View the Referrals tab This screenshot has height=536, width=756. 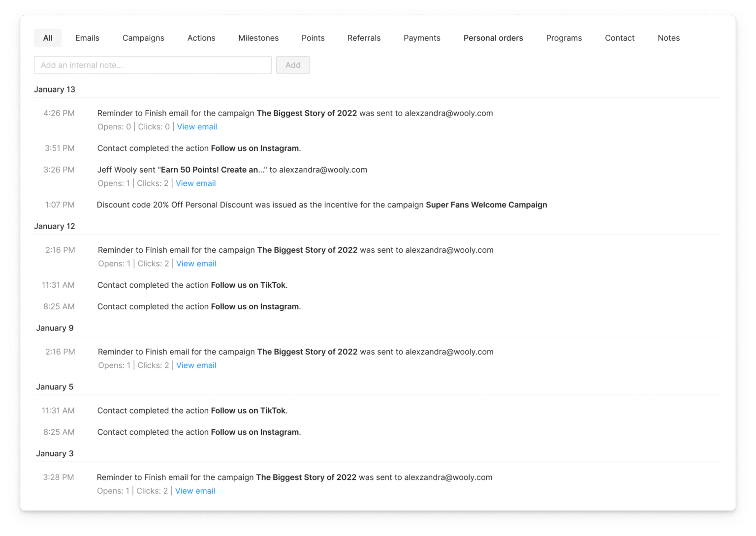pyautogui.click(x=364, y=38)
